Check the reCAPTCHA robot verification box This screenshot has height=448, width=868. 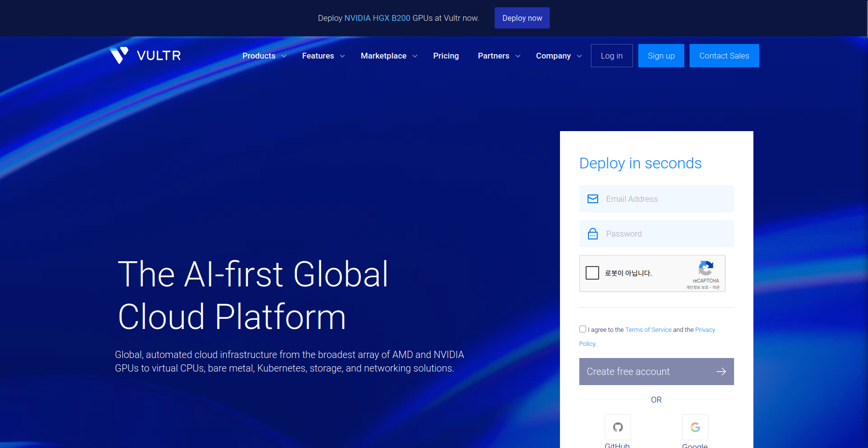(x=592, y=273)
